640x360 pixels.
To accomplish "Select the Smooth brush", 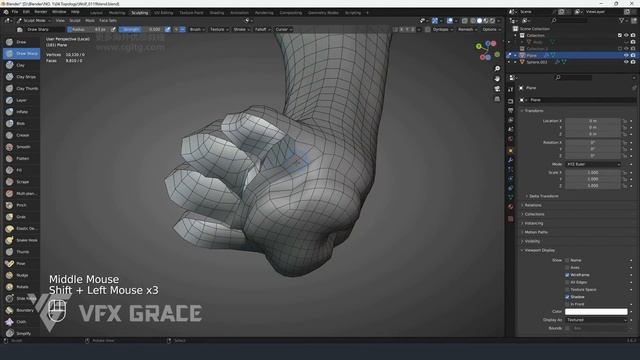I will click(x=21, y=147).
